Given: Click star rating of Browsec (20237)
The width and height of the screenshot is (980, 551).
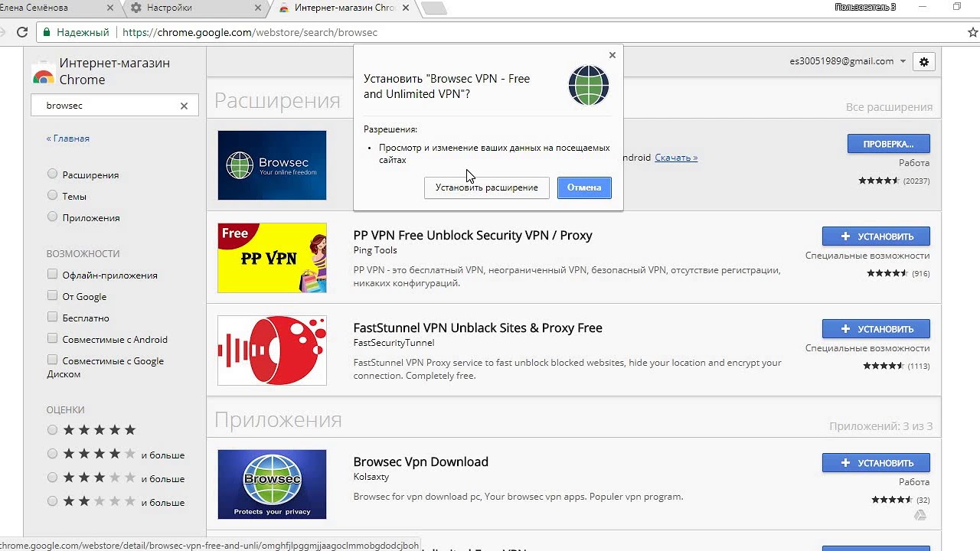Looking at the screenshot, I should [879, 181].
